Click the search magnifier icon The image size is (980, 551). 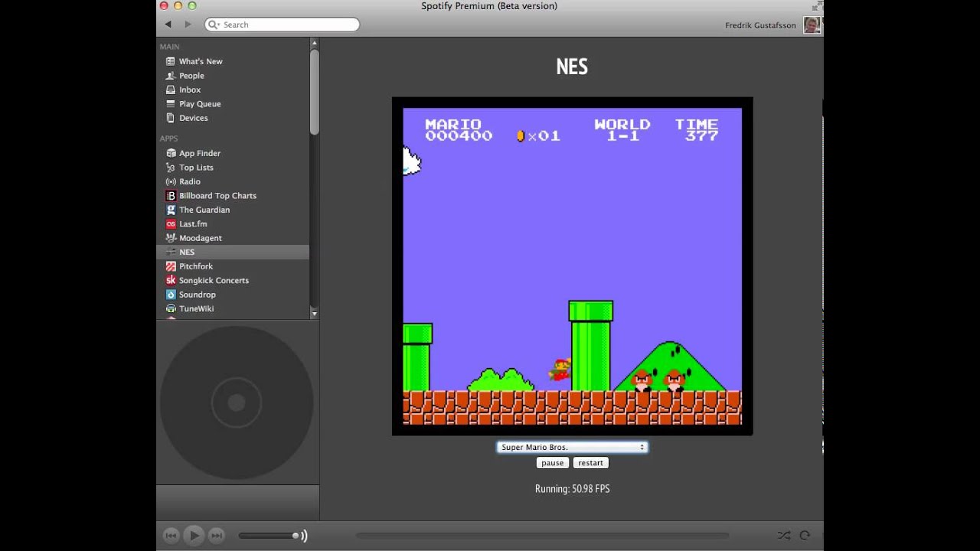(x=213, y=24)
